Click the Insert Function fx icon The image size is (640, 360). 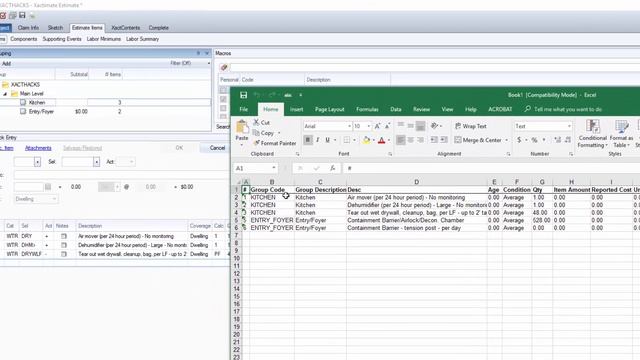pyautogui.click(x=333, y=168)
